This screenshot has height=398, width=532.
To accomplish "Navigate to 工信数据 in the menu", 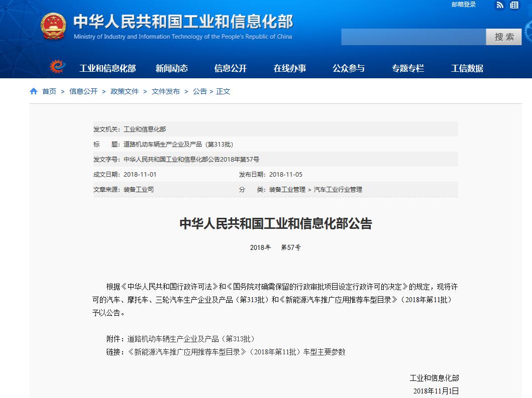I will (467, 68).
